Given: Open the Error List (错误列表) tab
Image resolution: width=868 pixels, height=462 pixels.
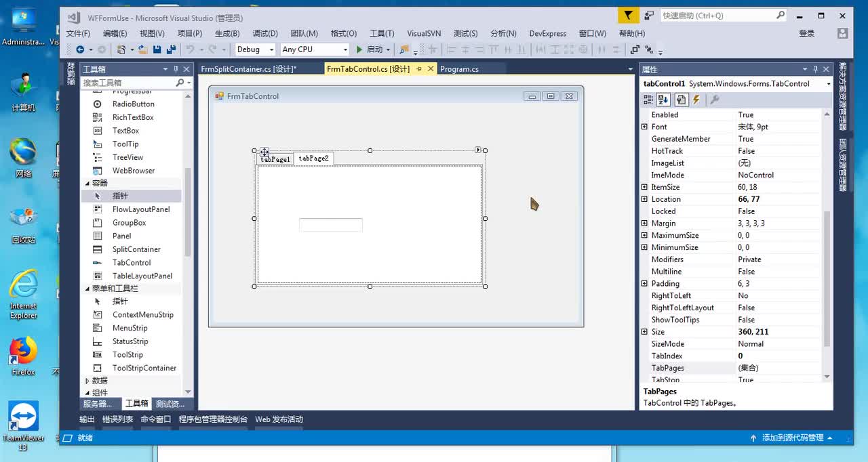Looking at the screenshot, I should pyautogui.click(x=118, y=419).
